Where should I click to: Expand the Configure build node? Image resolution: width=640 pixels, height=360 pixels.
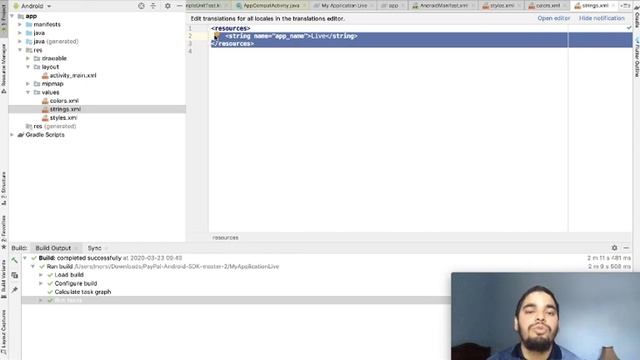(41, 284)
